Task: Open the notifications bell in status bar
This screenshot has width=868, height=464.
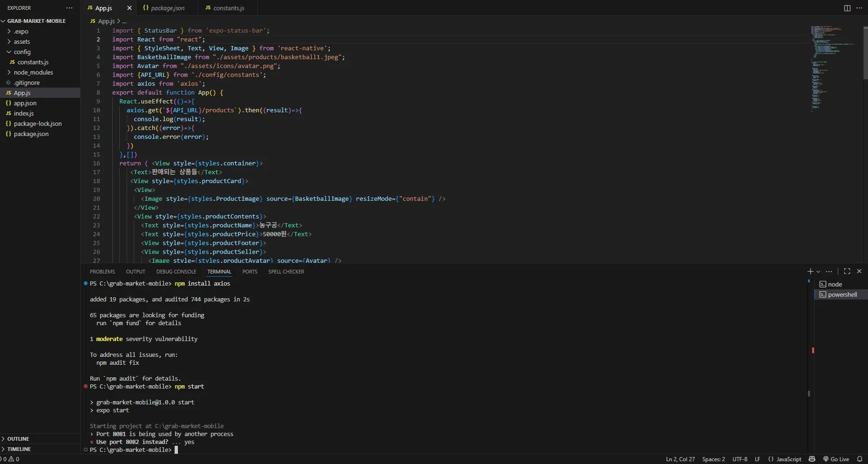Action: pos(860,459)
